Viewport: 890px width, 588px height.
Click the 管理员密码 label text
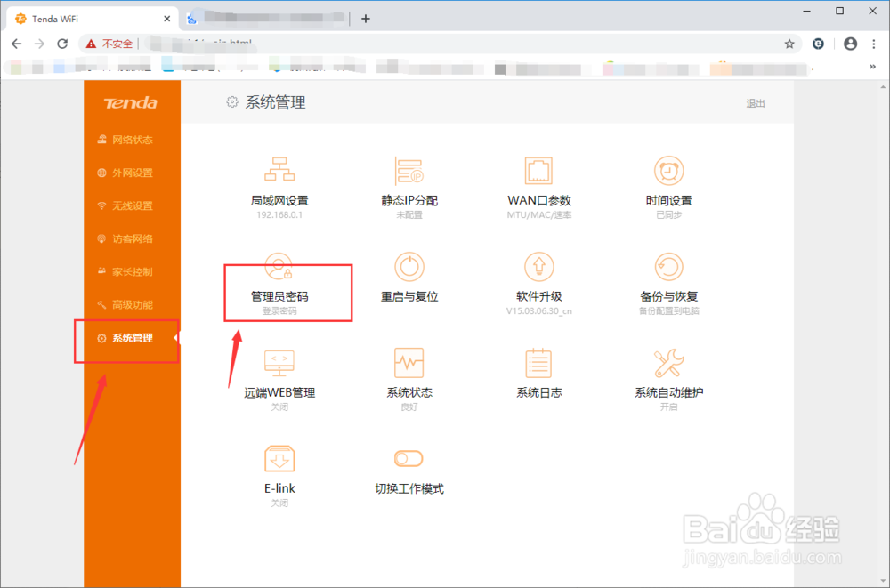pyautogui.click(x=279, y=296)
